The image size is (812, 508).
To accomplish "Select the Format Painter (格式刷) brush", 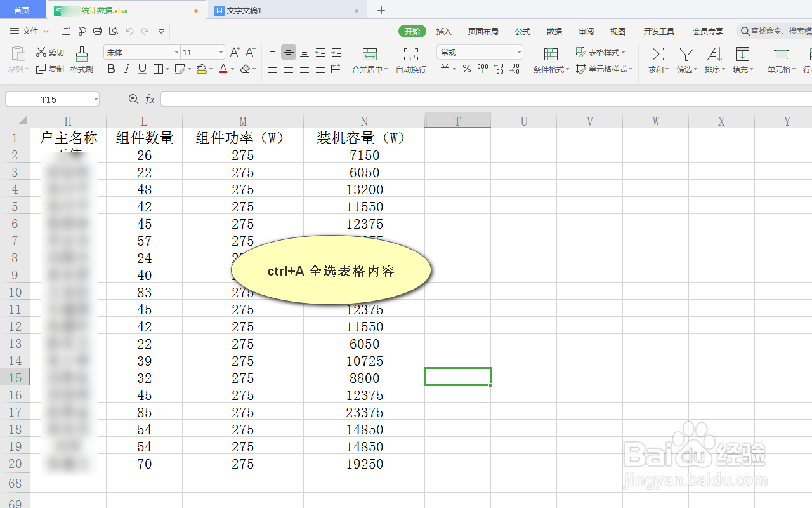I will click(x=82, y=60).
